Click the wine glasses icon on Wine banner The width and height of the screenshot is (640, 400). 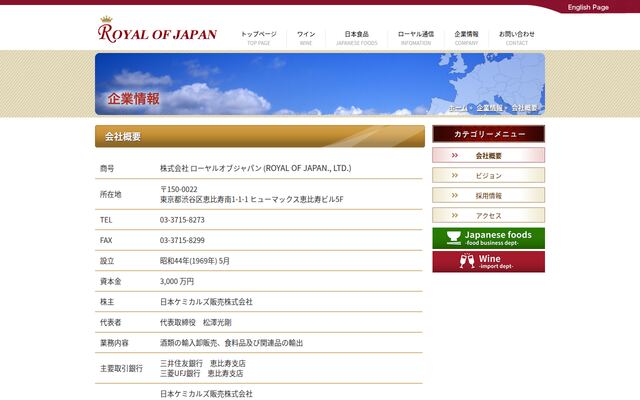pyautogui.click(x=467, y=261)
